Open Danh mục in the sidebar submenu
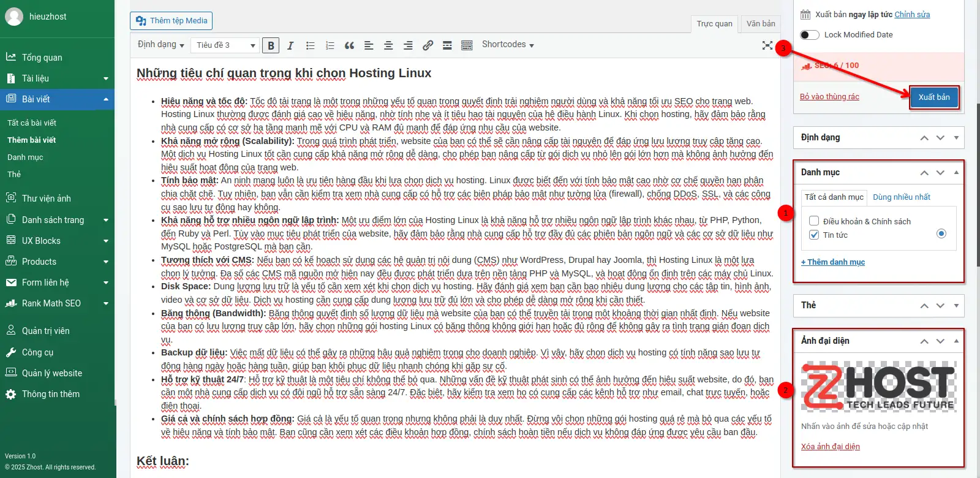 (25, 157)
